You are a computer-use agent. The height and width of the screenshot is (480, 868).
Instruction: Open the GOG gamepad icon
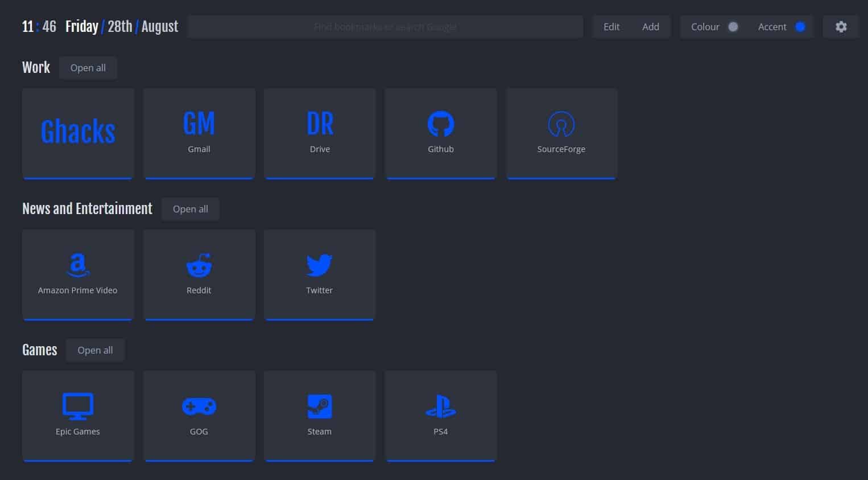[x=199, y=405]
